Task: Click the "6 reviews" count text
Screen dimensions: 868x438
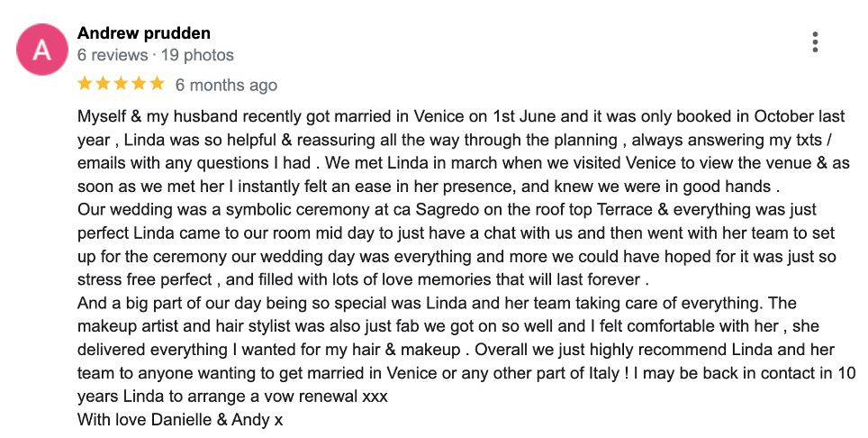Action: tap(113, 56)
